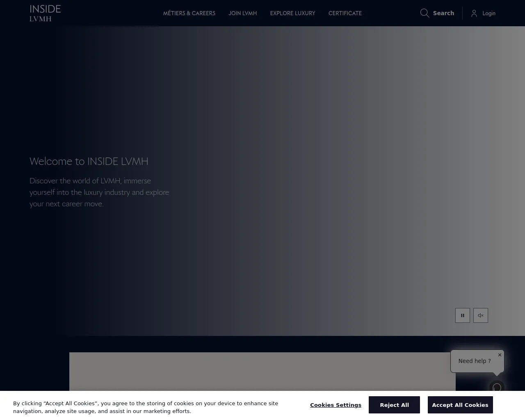Image resolution: width=525 pixels, height=420 pixels.
Task: Click the Welcome to INSIDE LVMH heading
Action: click(89, 161)
